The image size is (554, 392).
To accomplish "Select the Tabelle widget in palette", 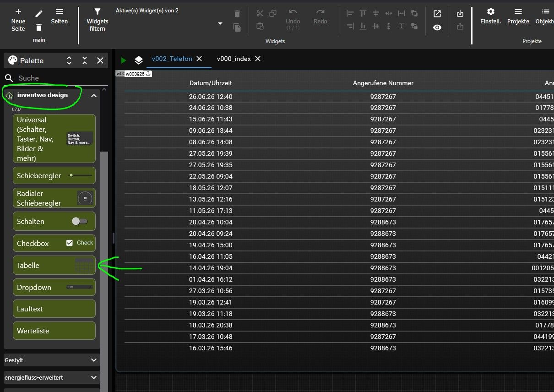I will tap(54, 265).
